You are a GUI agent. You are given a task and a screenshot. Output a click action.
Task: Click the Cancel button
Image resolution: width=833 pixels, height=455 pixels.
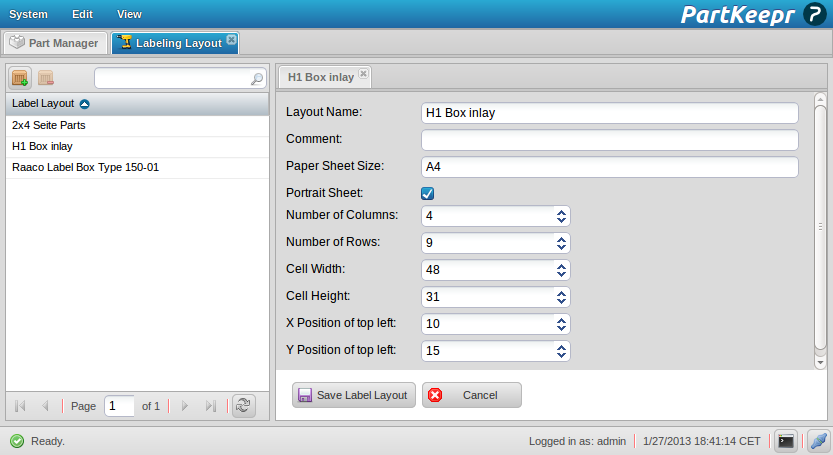[x=472, y=395]
